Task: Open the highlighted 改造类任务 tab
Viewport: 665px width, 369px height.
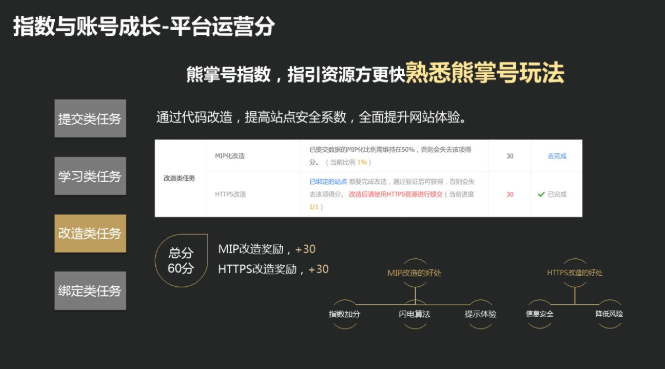Action: pyautogui.click(x=90, y=233)
